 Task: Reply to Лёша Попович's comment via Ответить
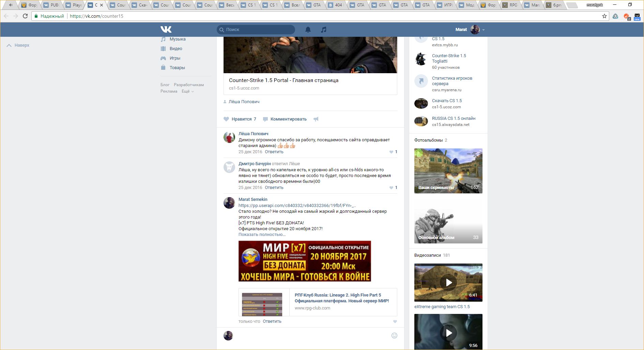click(274, 152)
